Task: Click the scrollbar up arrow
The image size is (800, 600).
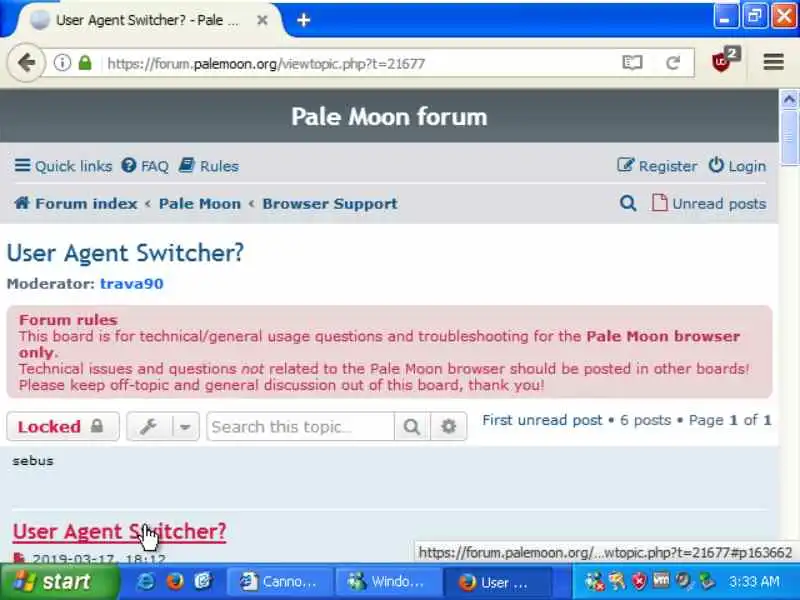Action: [789, 99]
